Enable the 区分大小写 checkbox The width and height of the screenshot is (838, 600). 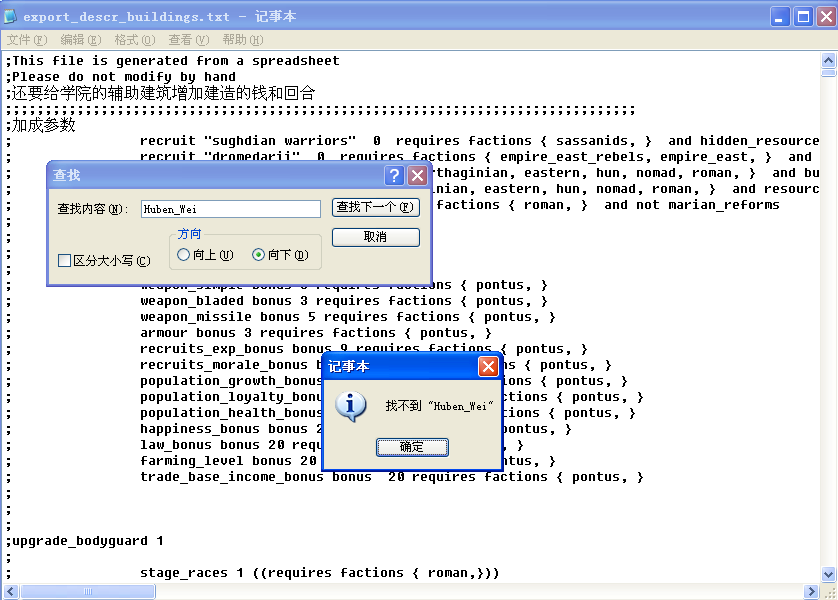pyautogui.click(x=65, y=261)
